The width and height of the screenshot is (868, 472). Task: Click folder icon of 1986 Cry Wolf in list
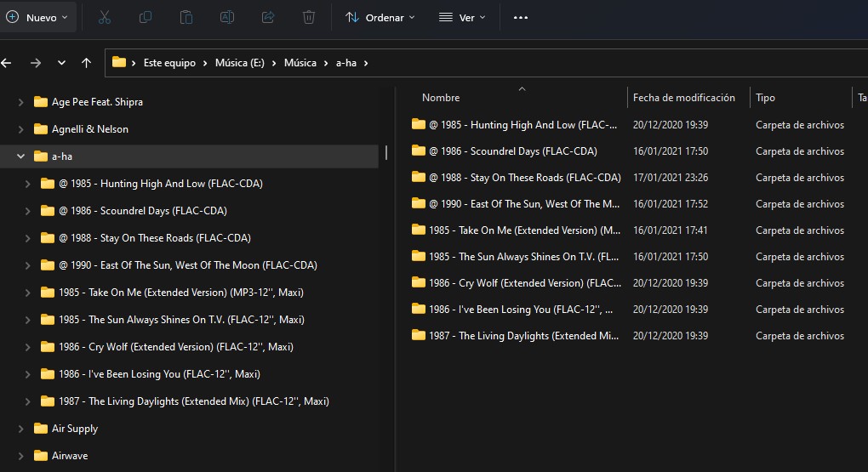(x=419, y=282)
